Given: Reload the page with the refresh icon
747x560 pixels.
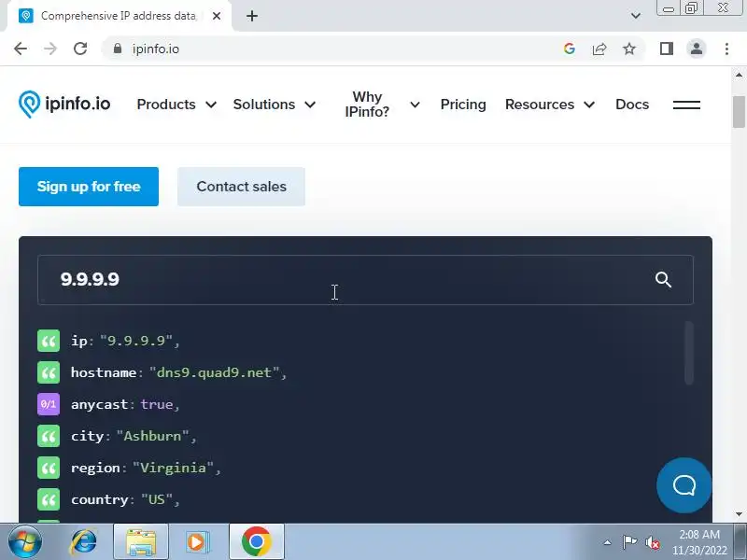Looking at the screenshot, I should click(80, 49).
